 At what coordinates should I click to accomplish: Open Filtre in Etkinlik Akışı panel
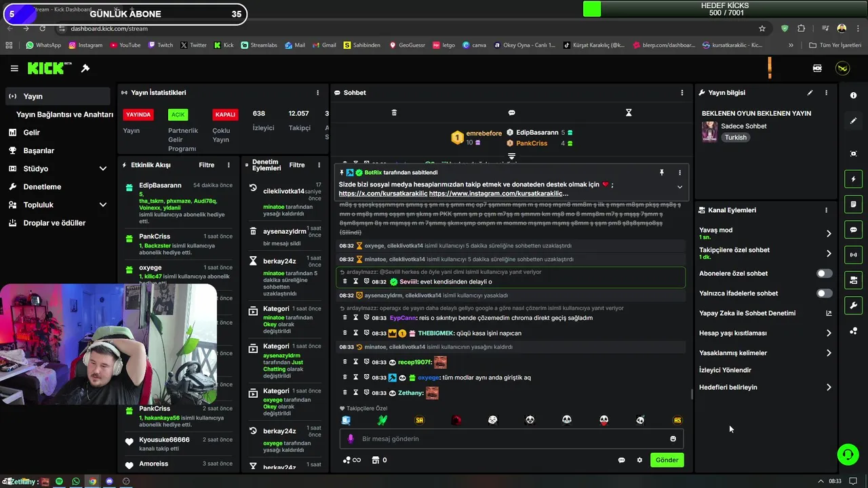206,165
